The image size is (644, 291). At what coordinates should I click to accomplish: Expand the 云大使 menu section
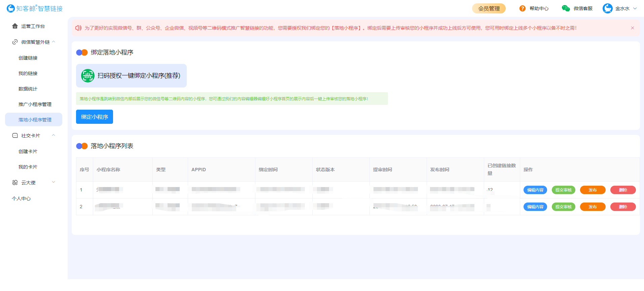coord(53,182)
